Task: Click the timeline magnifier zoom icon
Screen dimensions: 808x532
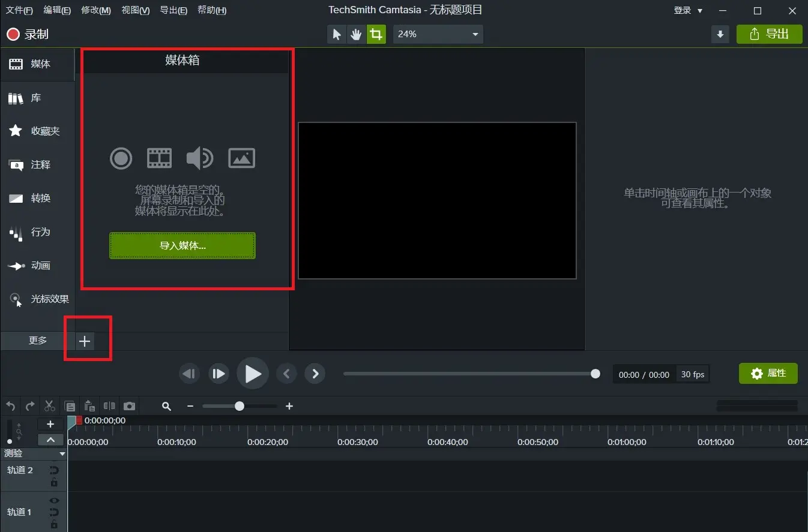Action: tap(167, 406)
